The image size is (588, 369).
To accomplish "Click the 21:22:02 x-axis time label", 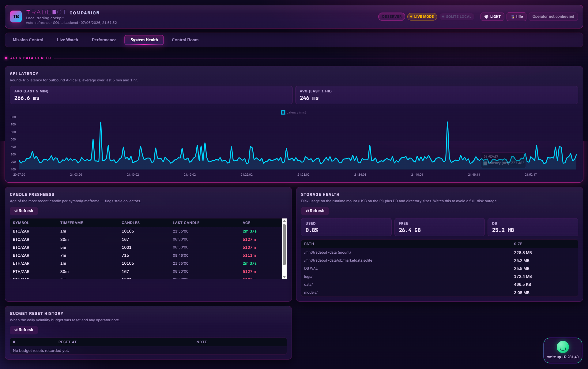I will (247, 175).
